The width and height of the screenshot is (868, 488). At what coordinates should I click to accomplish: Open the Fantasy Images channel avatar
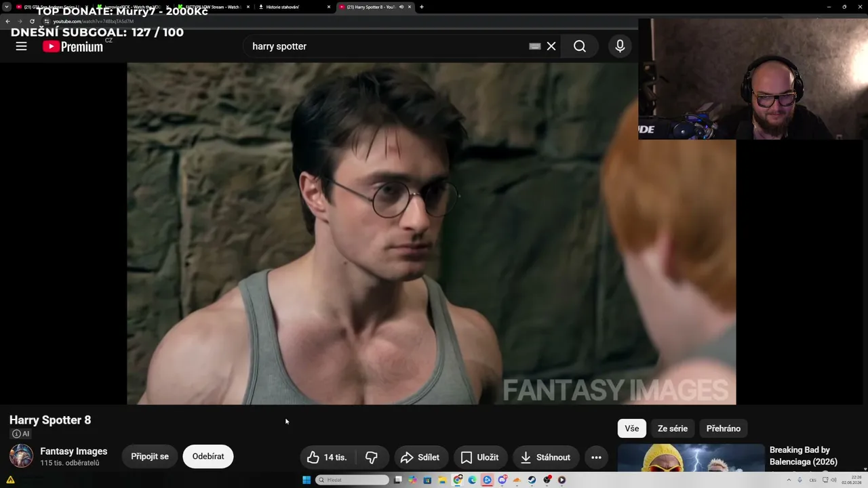[21, 456]
